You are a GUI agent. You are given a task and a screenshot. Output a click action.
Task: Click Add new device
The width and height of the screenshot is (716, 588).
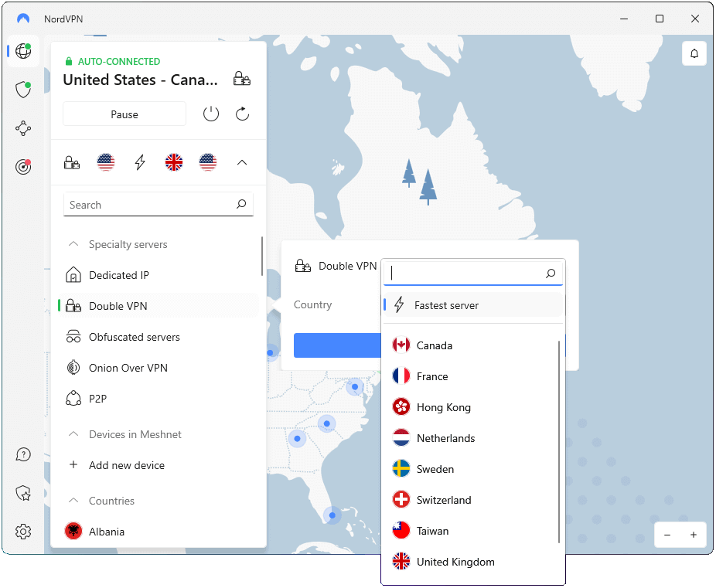click(x=158, y=465)
